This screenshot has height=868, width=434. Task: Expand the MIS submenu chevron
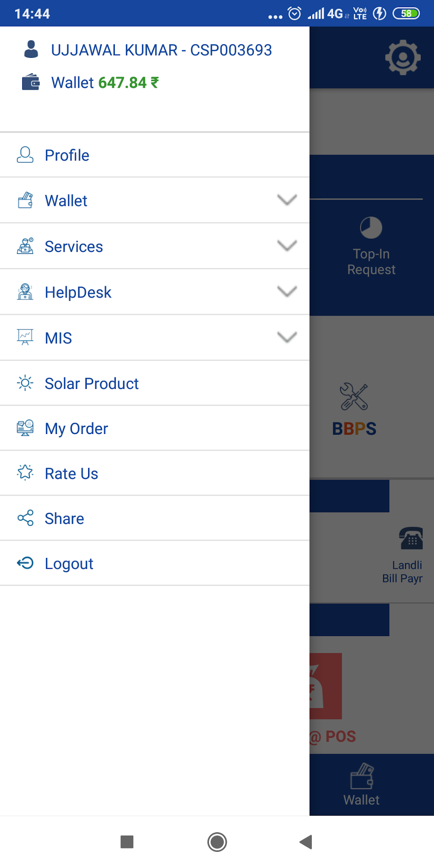(x=287, y=337)
